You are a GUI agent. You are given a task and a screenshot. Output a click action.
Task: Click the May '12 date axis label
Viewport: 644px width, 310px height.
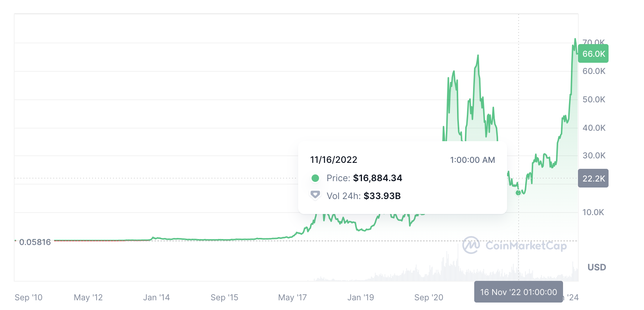point(88,298)
